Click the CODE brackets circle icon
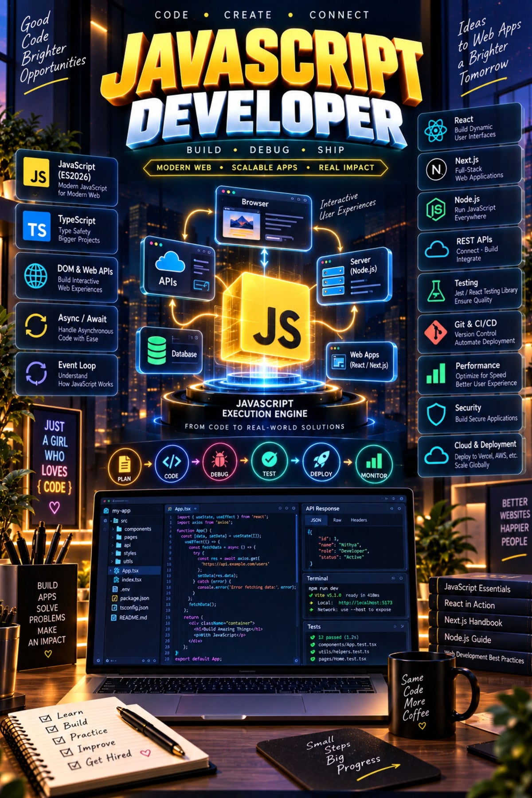532x798 pixels. click(x=172, y=465)
